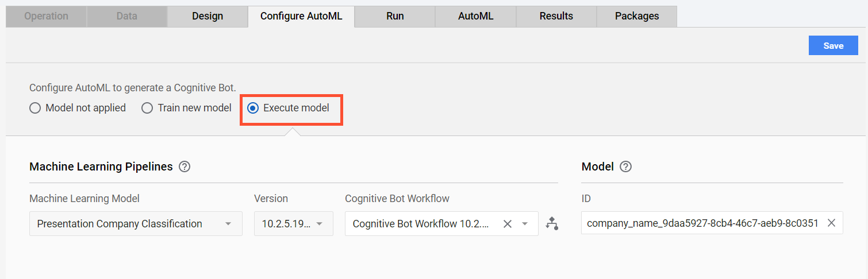Expand the Version dropdown
The image size is (868, 279).
click(294, 224)
